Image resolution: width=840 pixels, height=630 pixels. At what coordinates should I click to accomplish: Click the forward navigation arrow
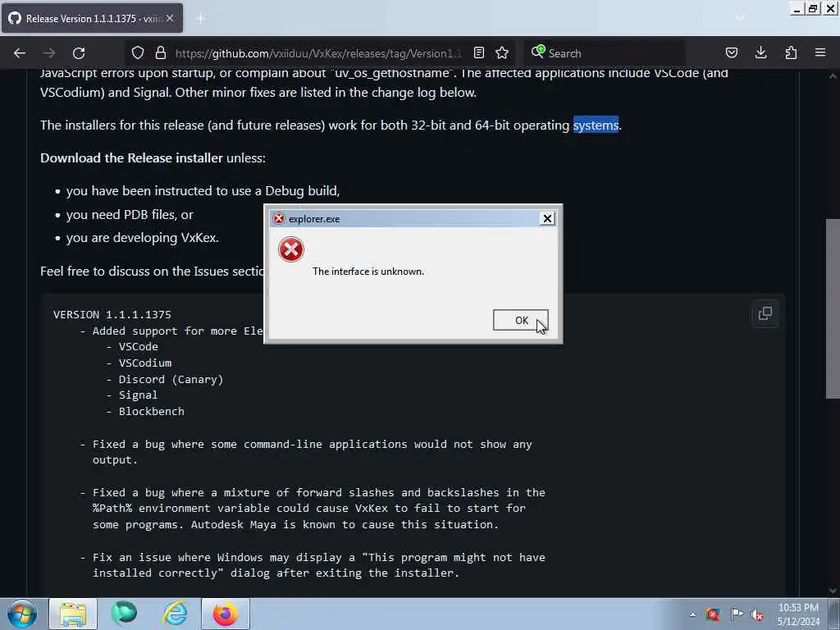point(49,53)
